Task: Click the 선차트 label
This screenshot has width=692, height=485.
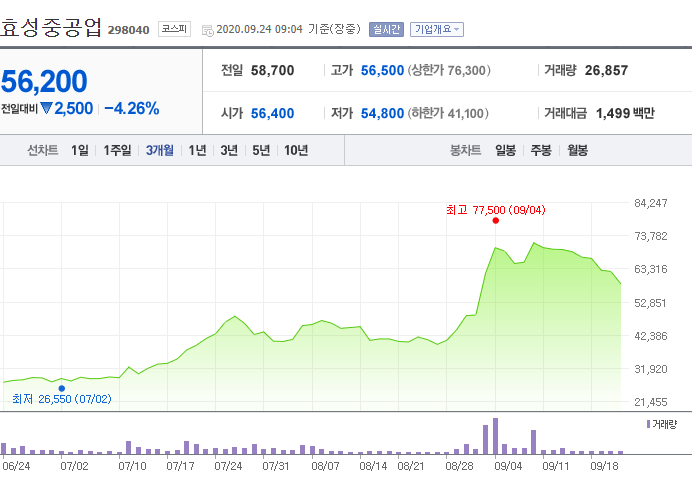Action: [x=43, y=150]
